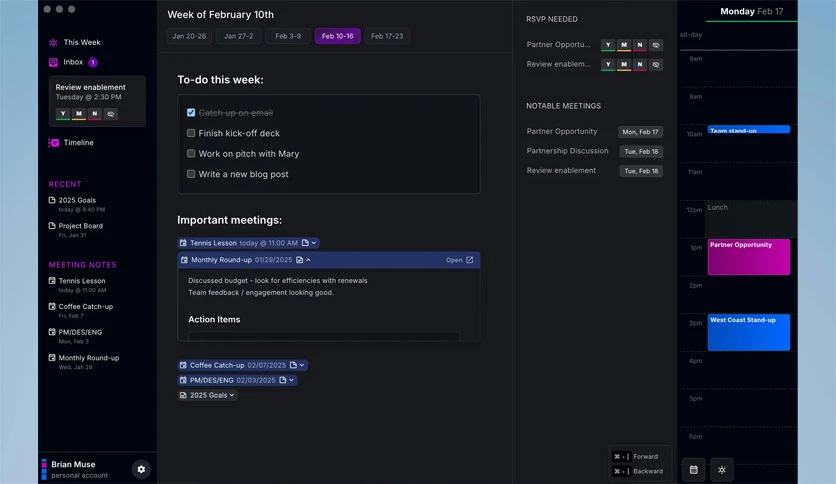This screenshot has height=484, width=836.
Task: Click the note icon on PM/DES/ENG chip
Action: pos(283,380)
